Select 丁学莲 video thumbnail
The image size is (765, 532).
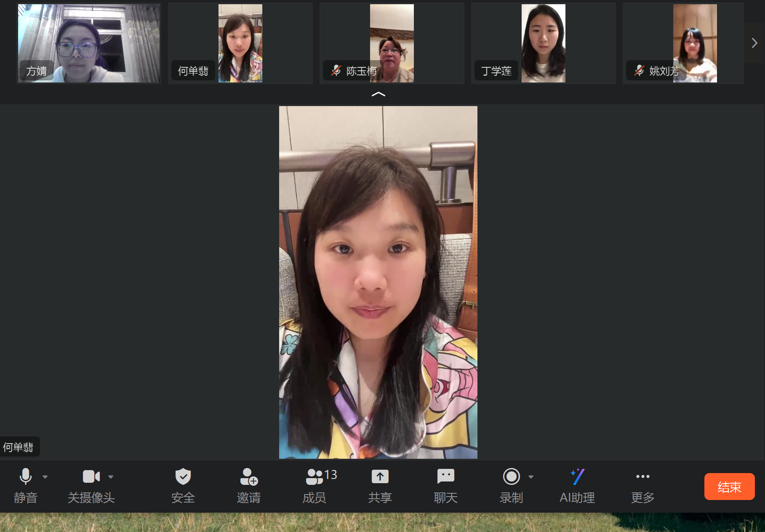click(543, 43)
